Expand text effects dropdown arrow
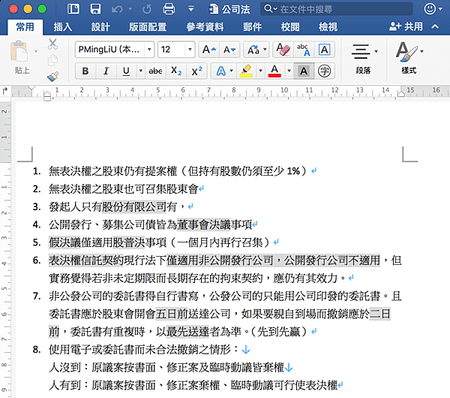This screenshot has height=398, width=450. (232, 71)
